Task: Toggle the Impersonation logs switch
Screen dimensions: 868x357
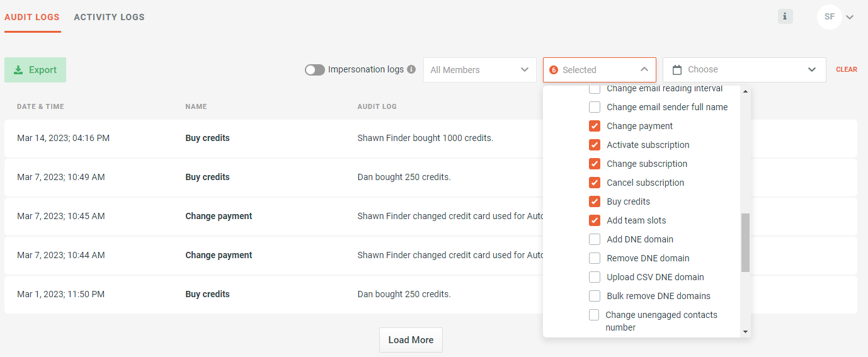Action: coord(315,70)
